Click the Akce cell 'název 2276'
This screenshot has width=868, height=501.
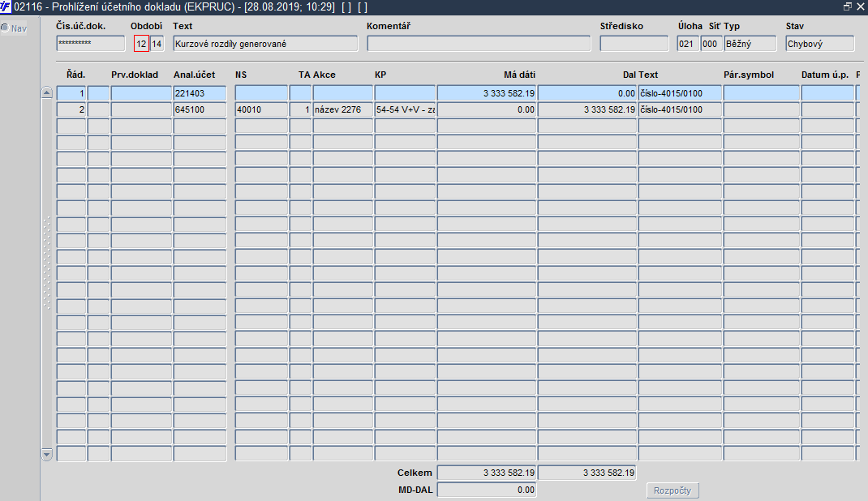342,109
